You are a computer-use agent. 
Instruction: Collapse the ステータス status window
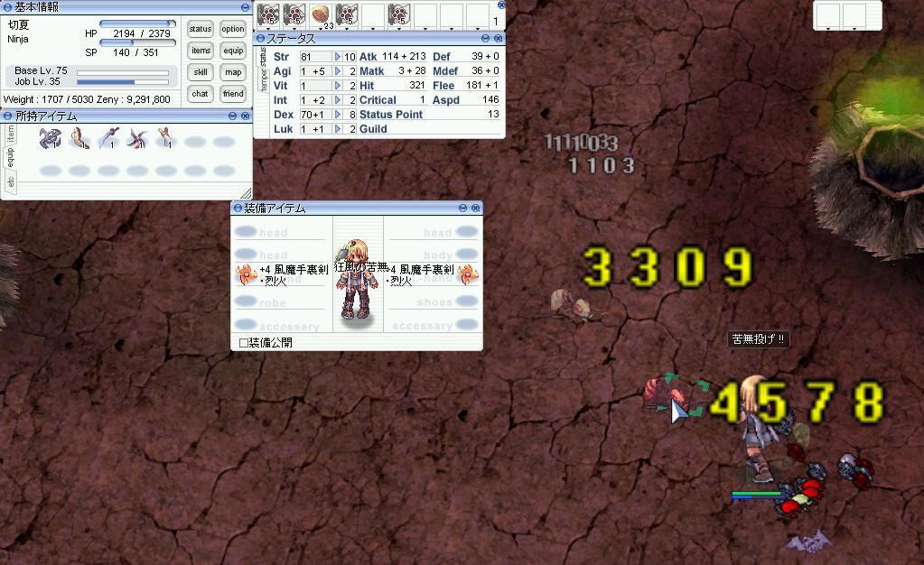click(486, 38)
